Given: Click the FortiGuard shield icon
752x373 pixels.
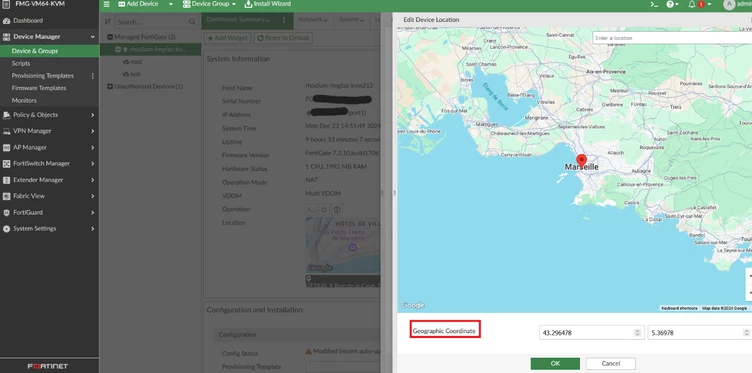Looking at the screenshot, I should coord(6,212).
